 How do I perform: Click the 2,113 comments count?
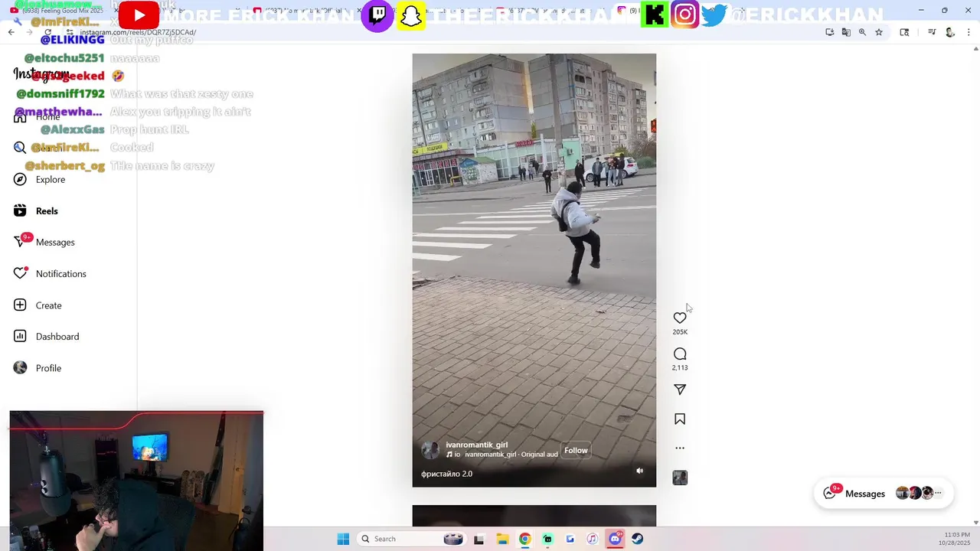tap(680, 368)
